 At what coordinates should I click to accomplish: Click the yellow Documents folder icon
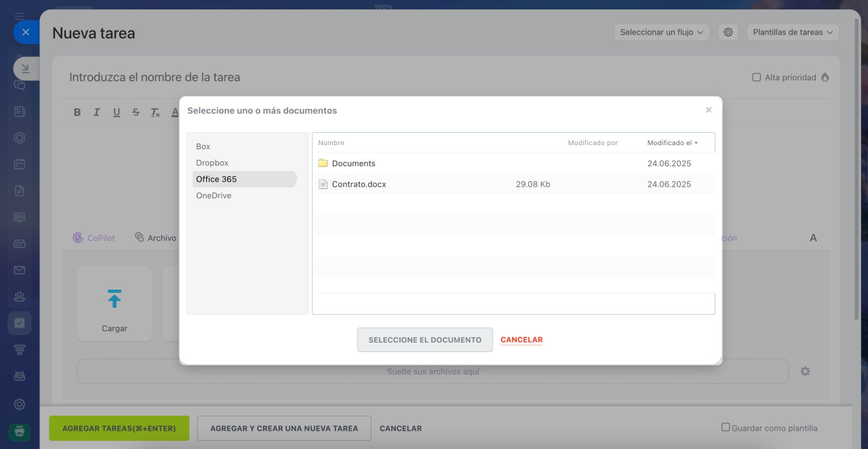(x=323, y=163)
